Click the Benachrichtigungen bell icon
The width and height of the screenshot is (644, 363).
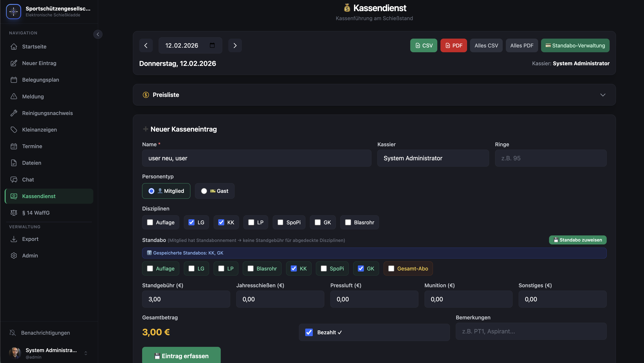(13, 333)
